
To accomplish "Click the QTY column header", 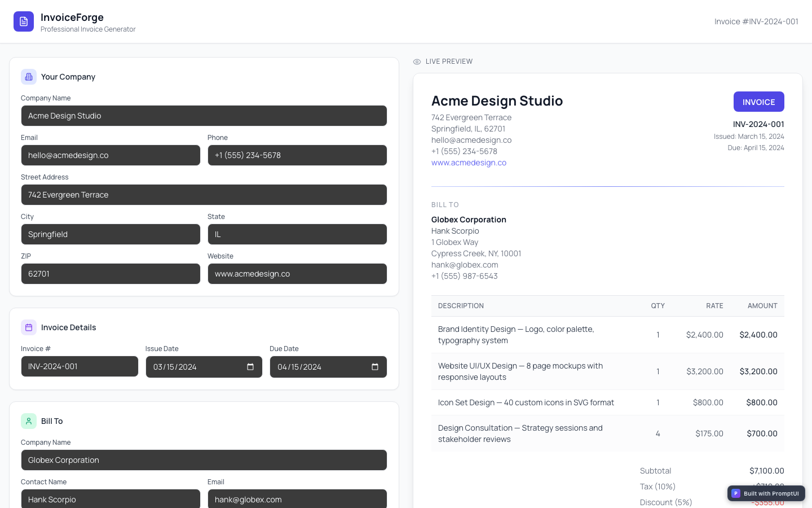I will (x=657, y=306).
